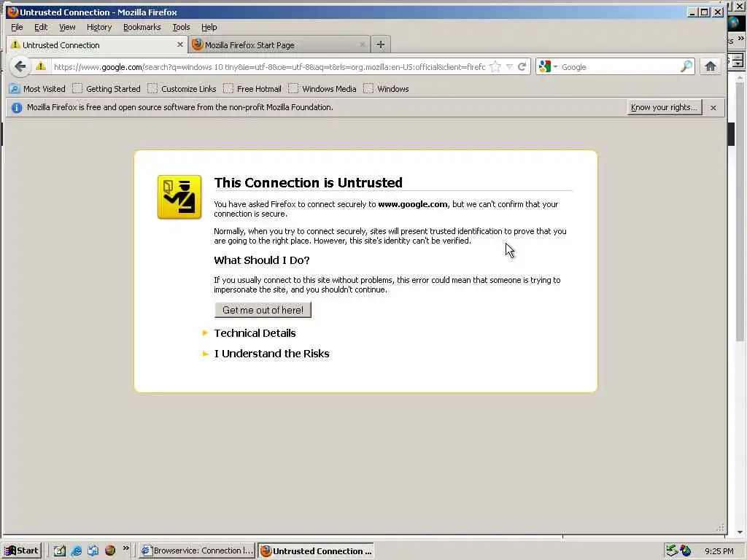Dismiss the Mozilla info notification bar
The image size is (747, 560).
(x=713, y=108)
